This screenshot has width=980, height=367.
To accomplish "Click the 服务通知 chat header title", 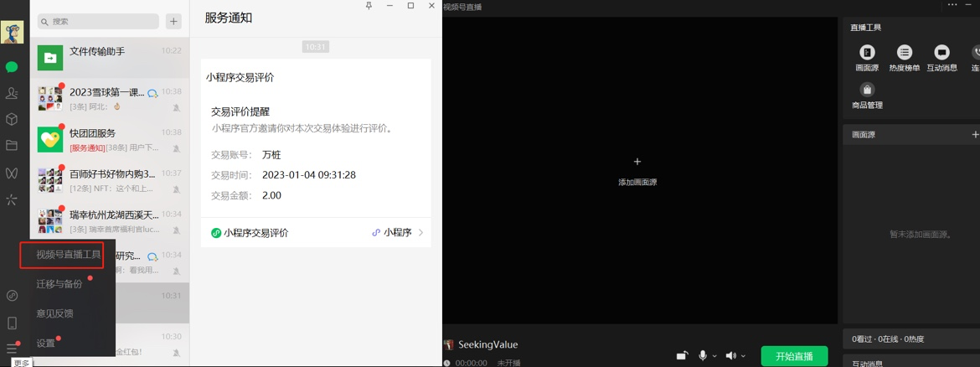I will 229,18.
